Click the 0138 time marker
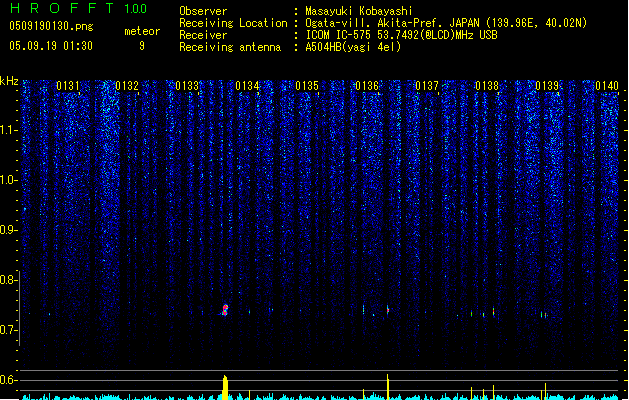Image resolution: width=629 pixels, height=400 pixels. (x=487, y=85)
